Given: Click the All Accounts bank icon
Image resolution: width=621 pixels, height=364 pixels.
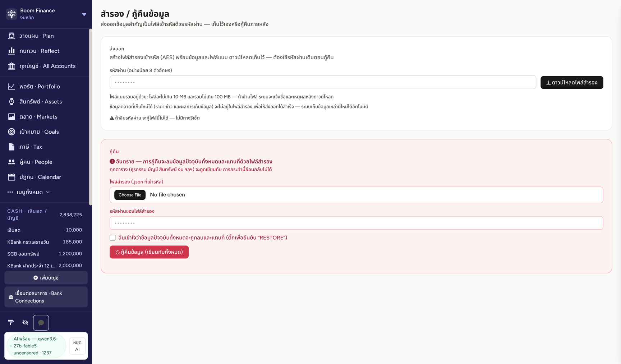Looking at the screenshot, I should pyautogui.click(x=11, y=66).
